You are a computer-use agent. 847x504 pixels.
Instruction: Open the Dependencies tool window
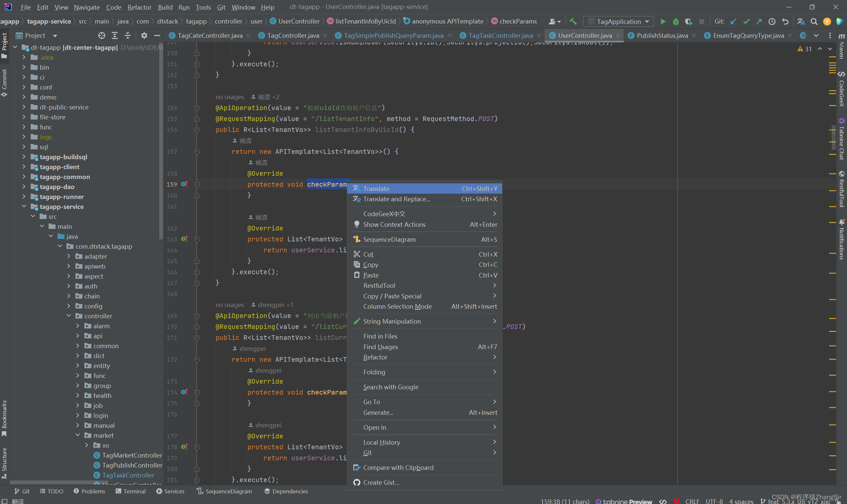[286, 491]
